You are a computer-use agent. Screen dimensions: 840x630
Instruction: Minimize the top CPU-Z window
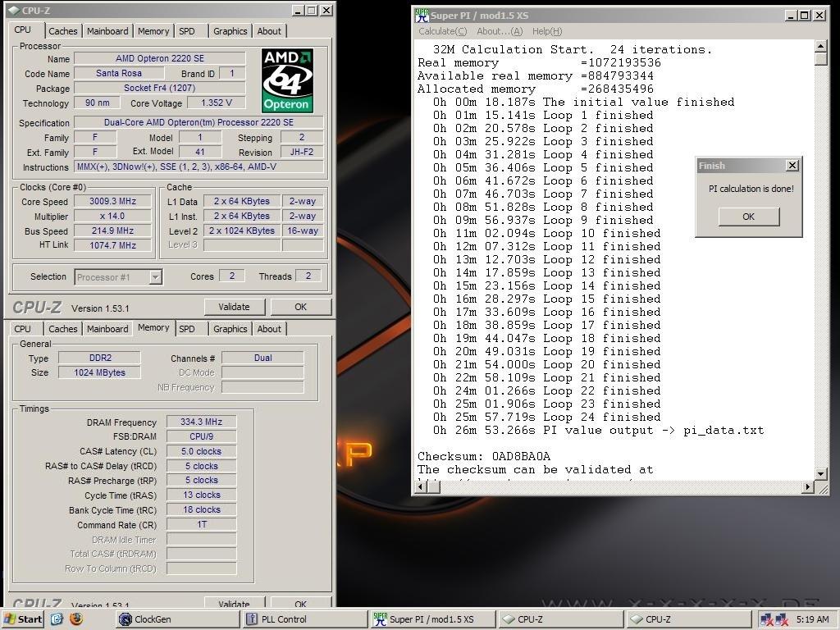(x=299, y=10)
